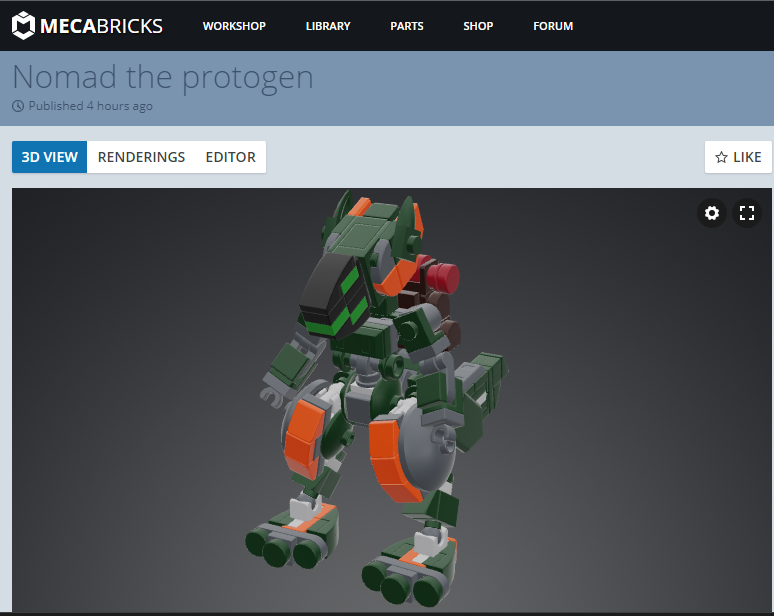Click the clock icon beside the published time
Viewport: 774px width, 616px height.
tap(18, 106)
